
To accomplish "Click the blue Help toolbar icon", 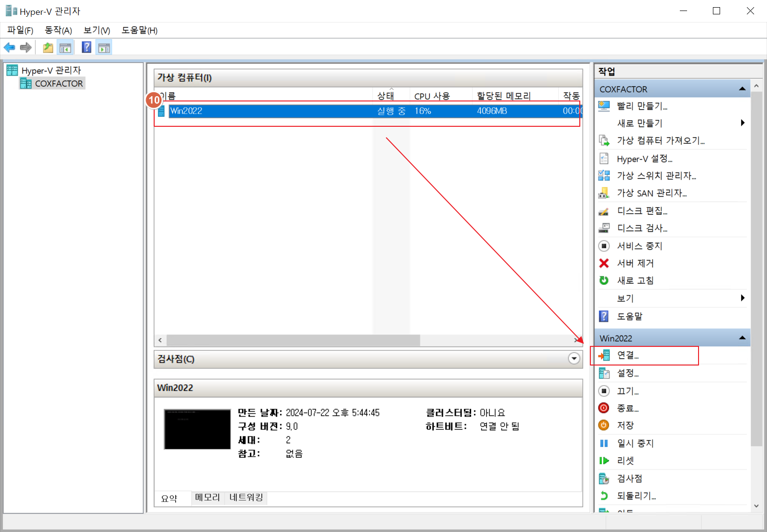I will point(87,47).
